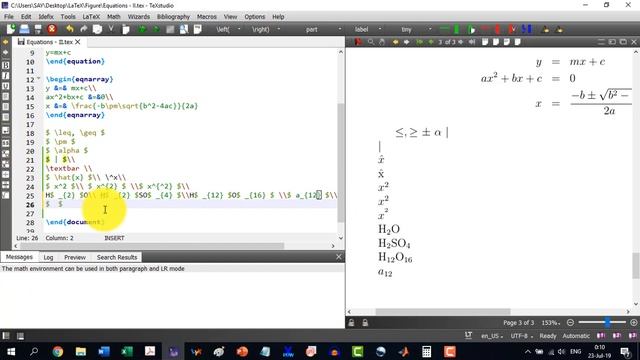Viewport: 640px width, 360px height.
Task: Click the Underline icon in left sidebar
Action: click(x=6, y=86)
